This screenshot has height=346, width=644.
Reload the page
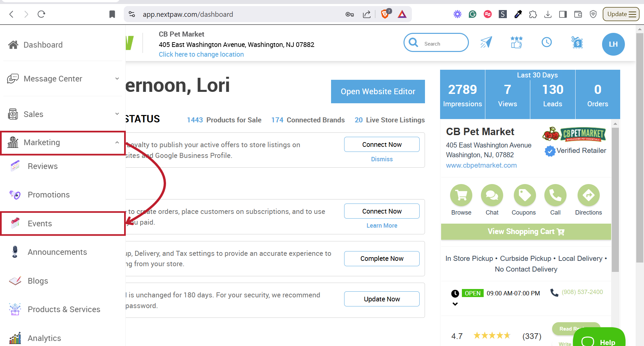[41, 14]
